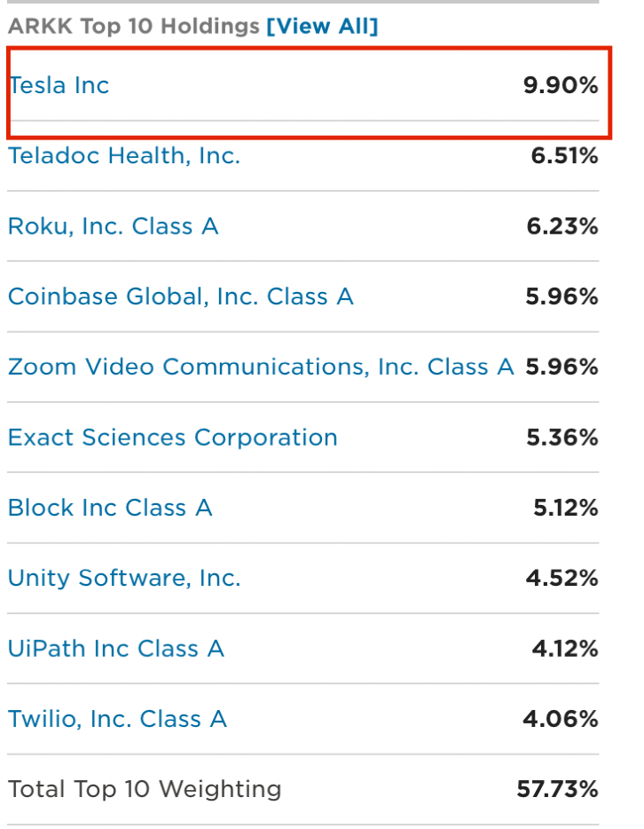This screenshot has width=644, height=829.
Task: Click Roku's 6.23% weighting value
Action: tap(562, 226)
